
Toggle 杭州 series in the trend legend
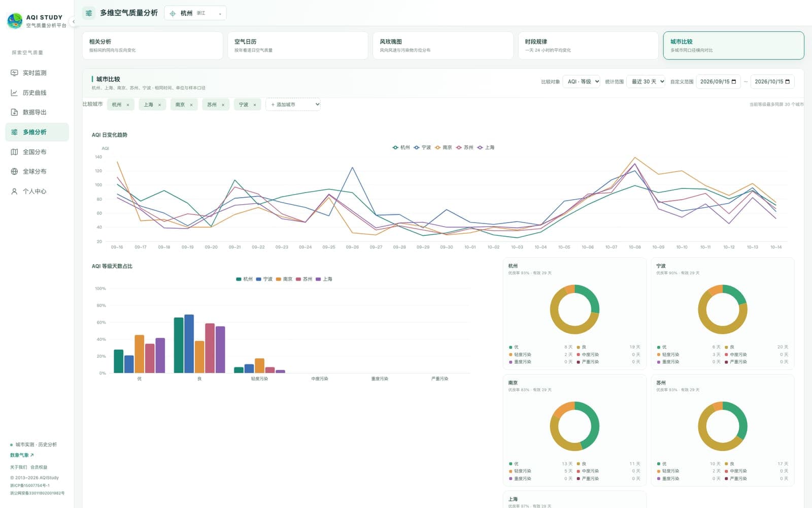coord(401,147)
